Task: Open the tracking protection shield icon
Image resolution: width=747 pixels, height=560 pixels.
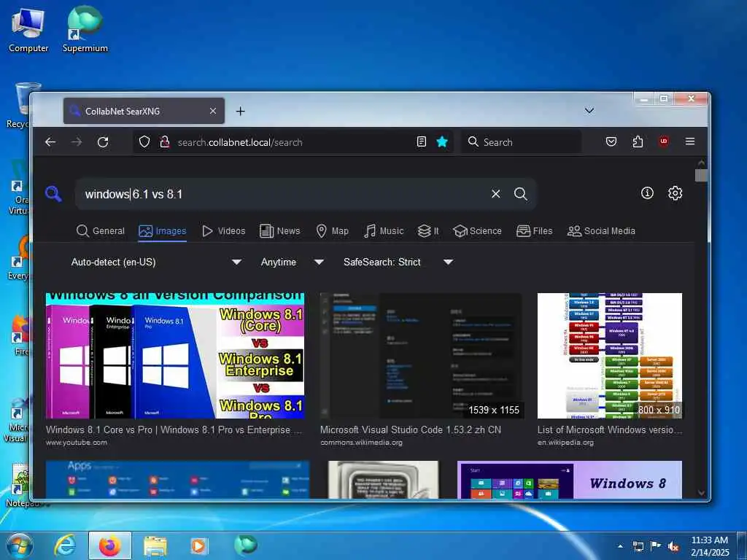Action: click(144, 142)
